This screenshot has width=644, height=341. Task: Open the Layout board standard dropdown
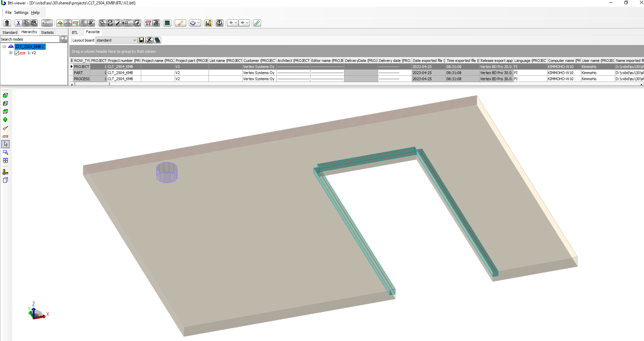(134, 40)
